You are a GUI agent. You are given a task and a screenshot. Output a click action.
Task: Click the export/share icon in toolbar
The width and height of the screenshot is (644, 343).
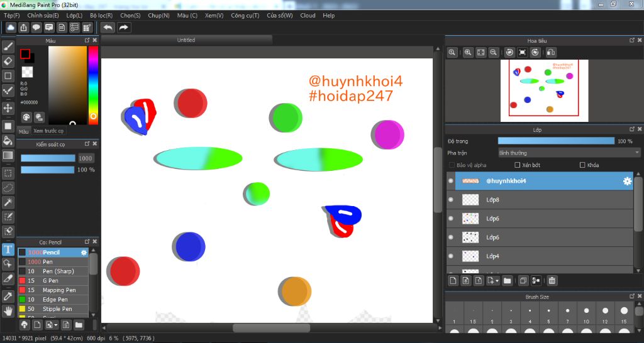click(24, 28)
